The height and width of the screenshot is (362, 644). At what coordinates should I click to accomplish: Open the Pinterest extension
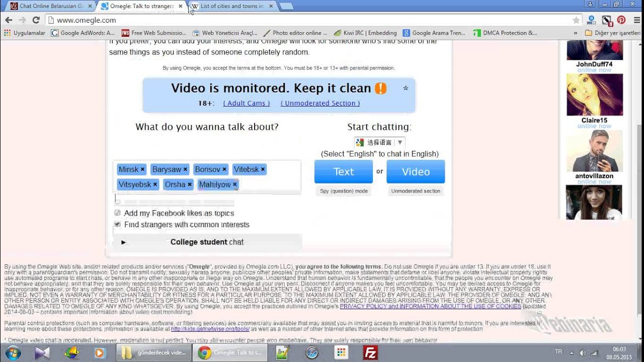[621, 20]
